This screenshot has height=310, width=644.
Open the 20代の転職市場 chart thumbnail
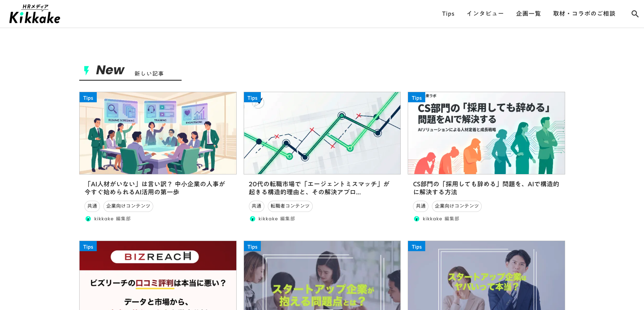pos(322,133)
